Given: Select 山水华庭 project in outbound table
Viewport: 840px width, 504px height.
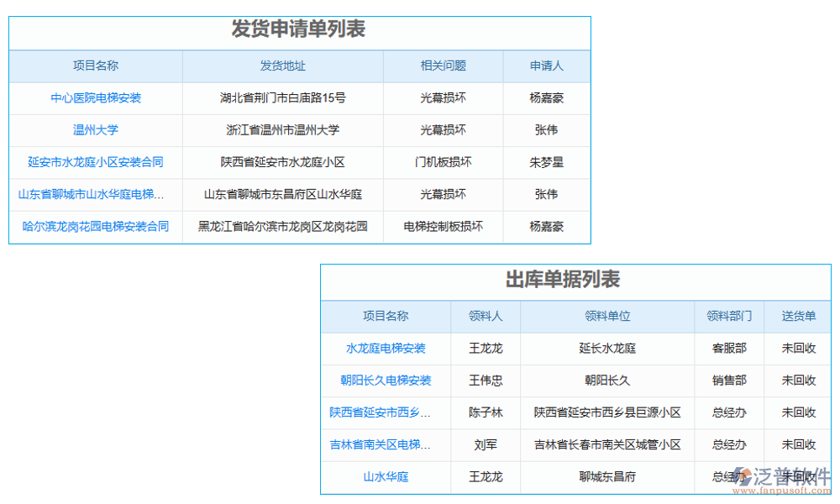Looking at the screenshot, I should [385, 477].
